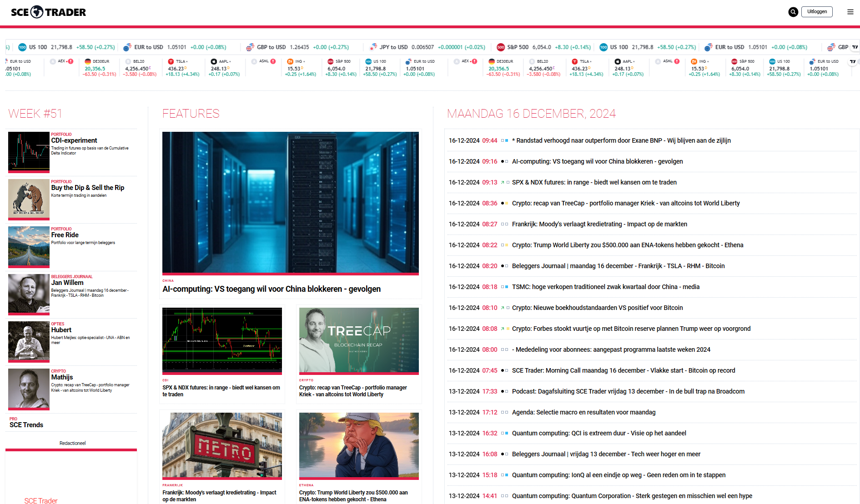Open Jan Willem's portrait thumbnail
860x504 pixels.
(x=29, y=294)
